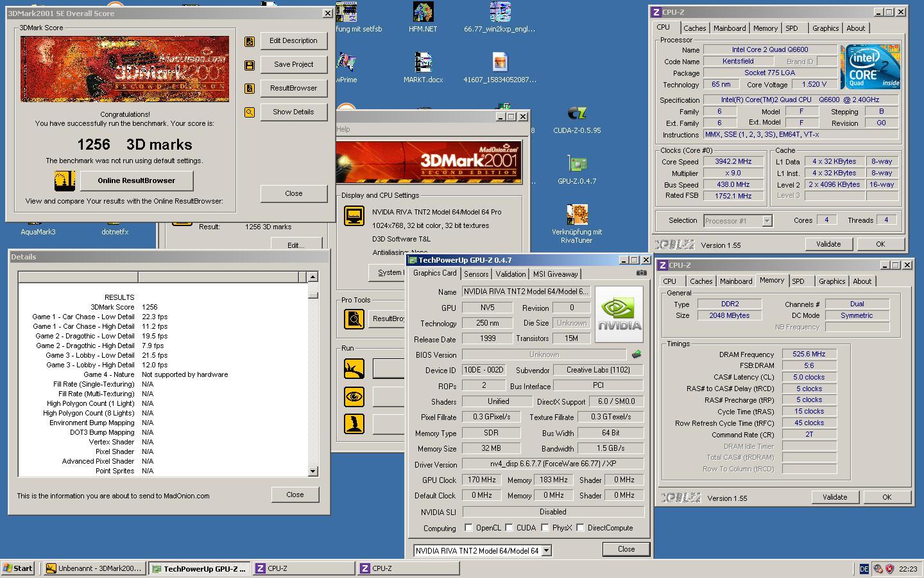924x578 pixels.
Task: Click Validate in the lower CPU-Z window
Action: tap(835, 497)
